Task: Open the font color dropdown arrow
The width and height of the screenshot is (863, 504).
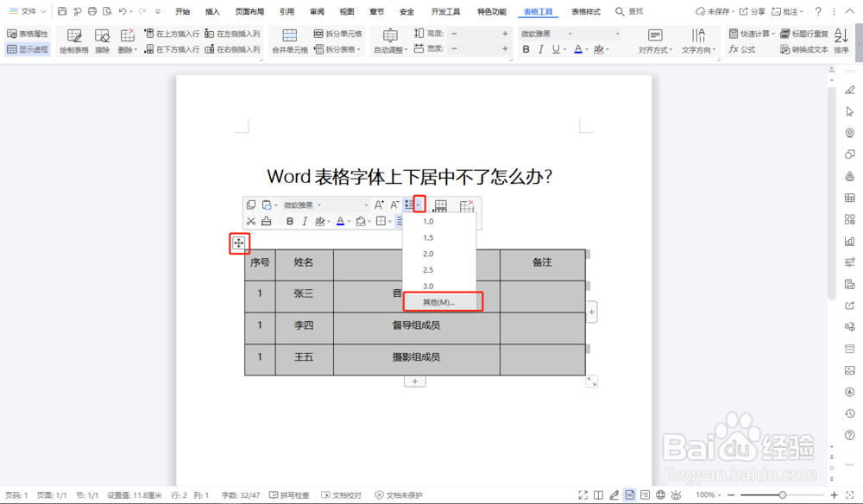Action: (587, 48)
